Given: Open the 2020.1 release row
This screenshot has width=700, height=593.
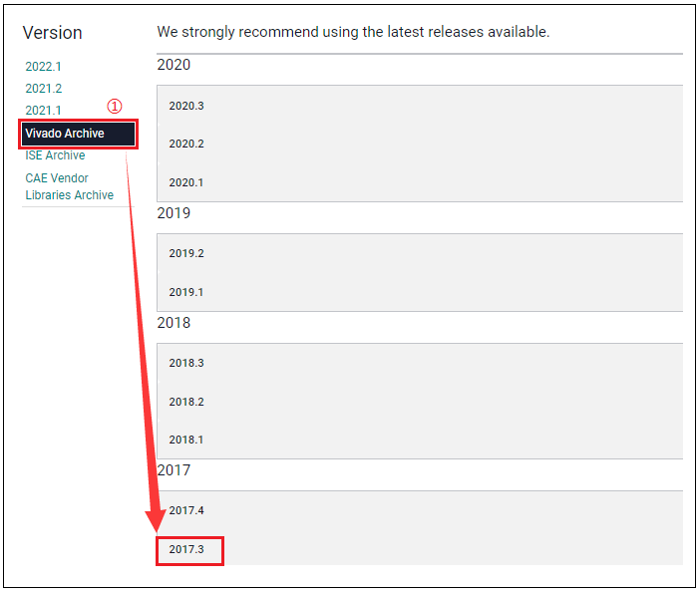Looking at the screenshot, I should click(x=186, y=182).
